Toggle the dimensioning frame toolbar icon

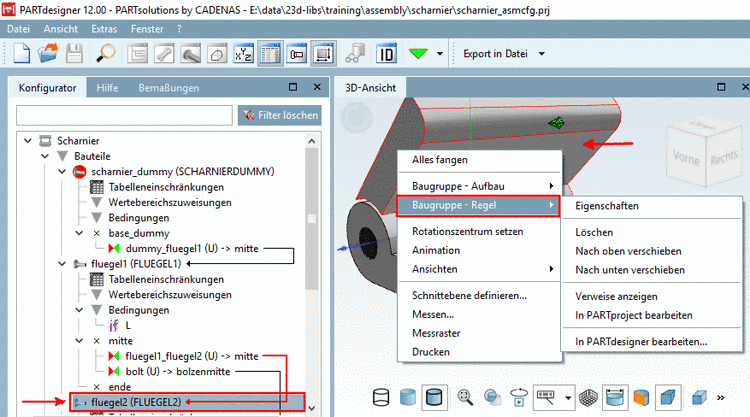pyautogui.click(x=323, y=54)
